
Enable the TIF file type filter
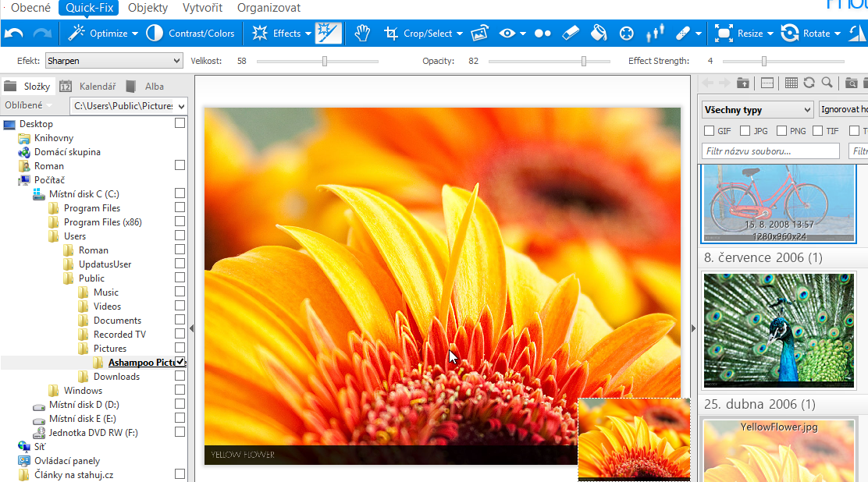pos(817,130)
